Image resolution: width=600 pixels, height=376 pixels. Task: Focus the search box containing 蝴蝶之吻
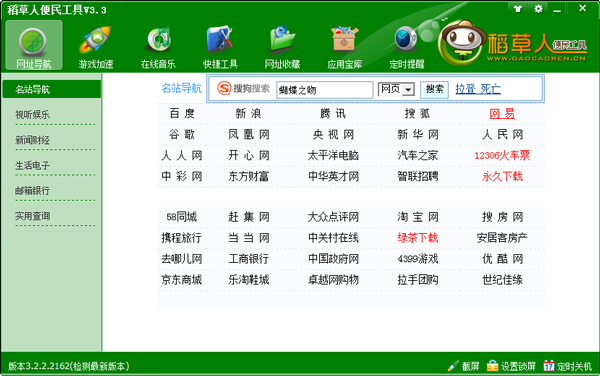point(324,90)
